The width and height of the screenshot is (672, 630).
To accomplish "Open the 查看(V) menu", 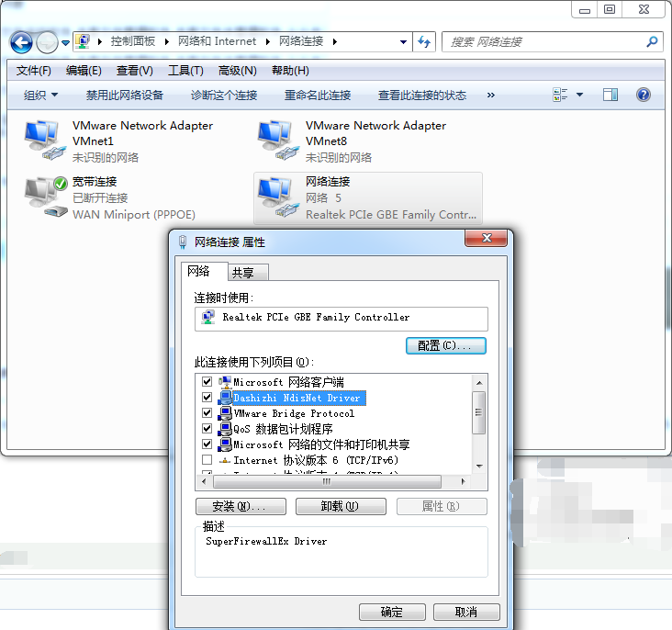I will click(135, 71).
